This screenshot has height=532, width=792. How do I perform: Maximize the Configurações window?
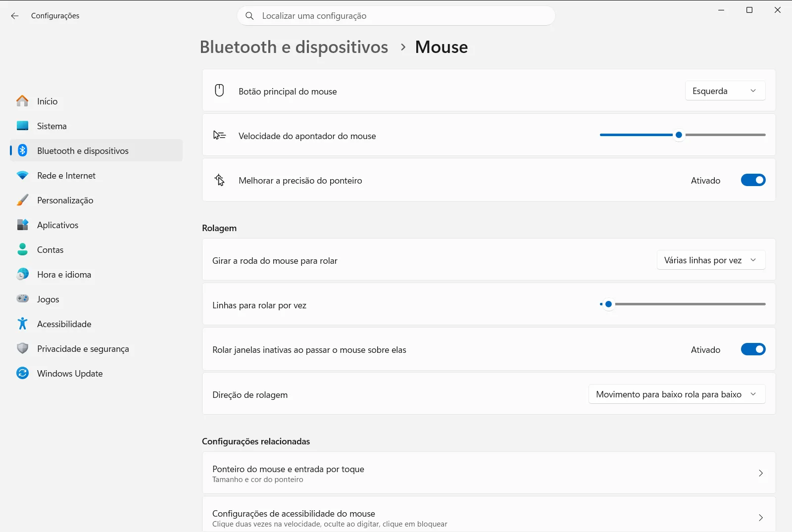pos(749,10)
